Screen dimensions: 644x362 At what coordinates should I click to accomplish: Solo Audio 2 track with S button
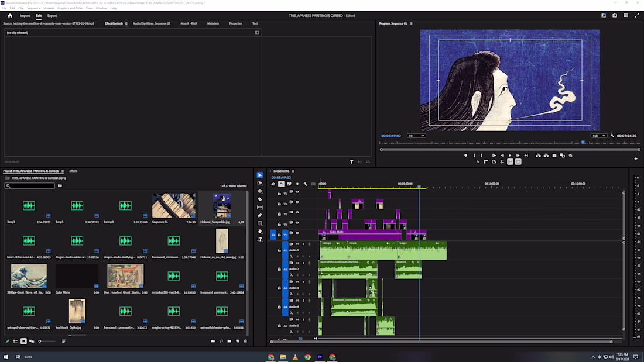click(303, 263)
